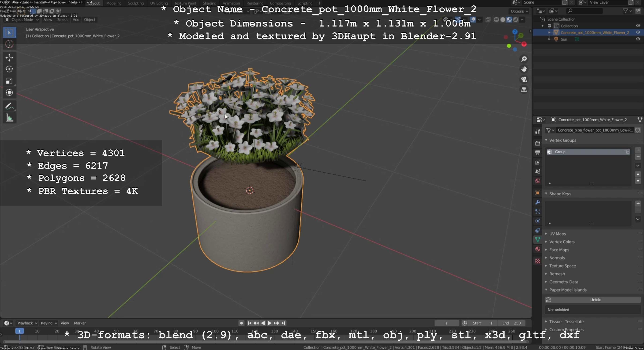Switch to rendered viewport shading

[x=516, y=20]
